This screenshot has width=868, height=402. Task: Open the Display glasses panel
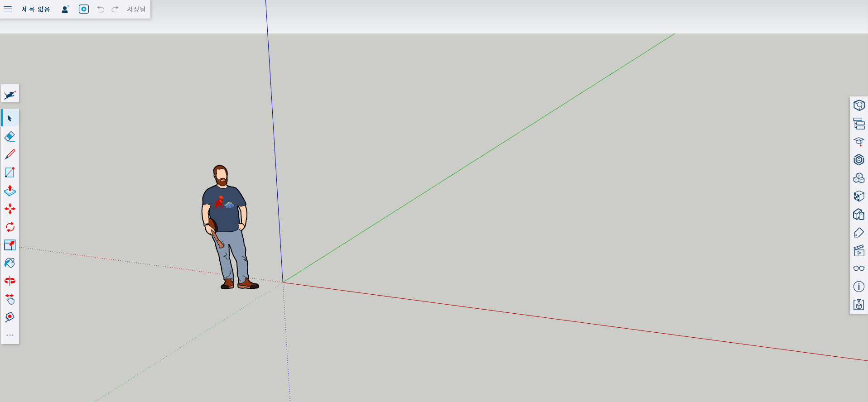859,268
